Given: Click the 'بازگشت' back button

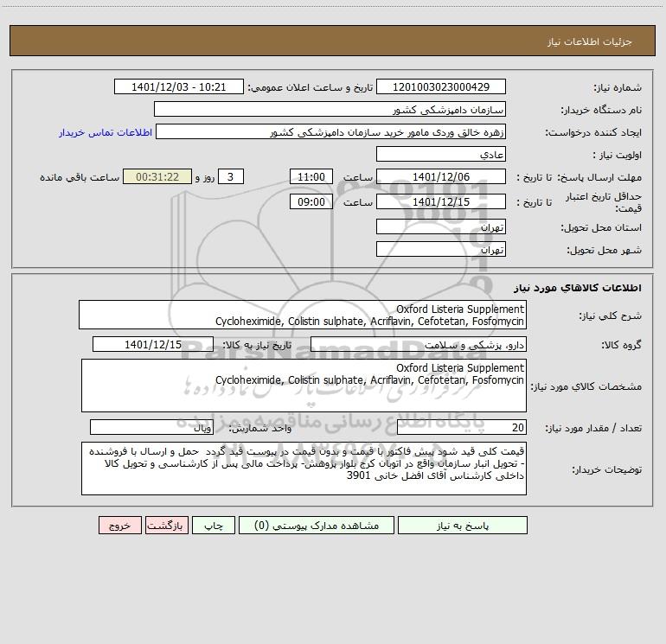Looking at the screenshot, I should coord(166,526).
